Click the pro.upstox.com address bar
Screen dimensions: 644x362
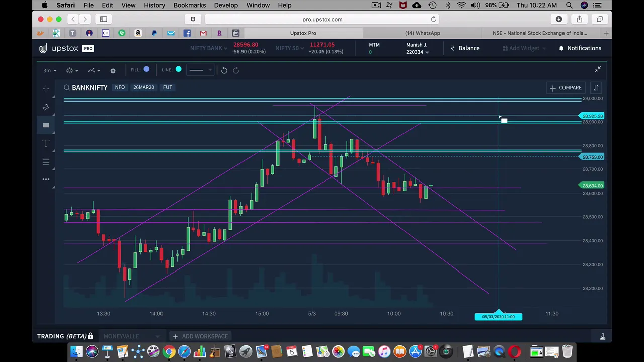[322, 19]
